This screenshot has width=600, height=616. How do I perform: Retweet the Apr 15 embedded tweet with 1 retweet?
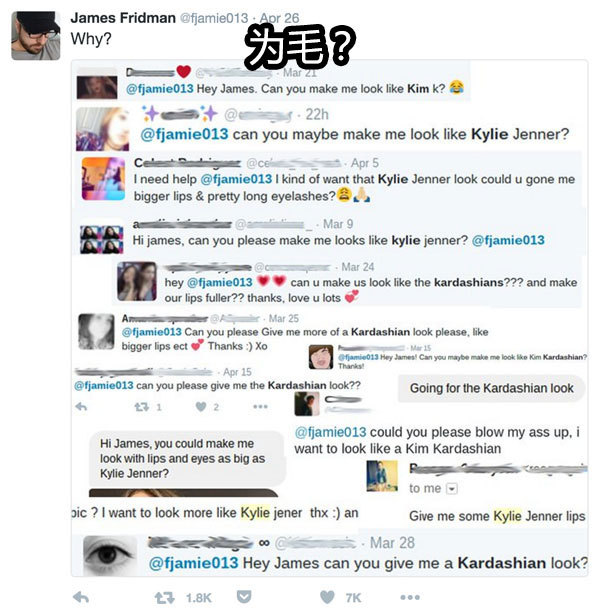click(x=141, y=407)
